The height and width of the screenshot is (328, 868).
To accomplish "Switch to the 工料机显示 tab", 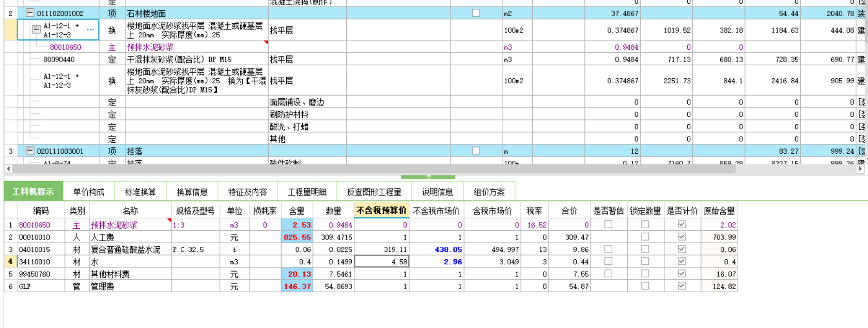I will click(x=33, y=191).
